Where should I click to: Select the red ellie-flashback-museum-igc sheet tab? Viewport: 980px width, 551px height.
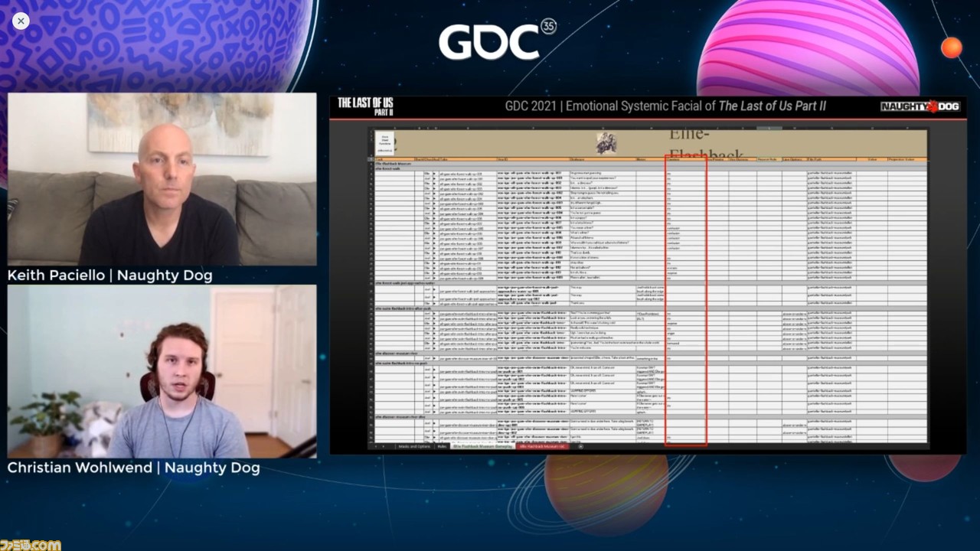pyautogui.click(x=542, y=446)
